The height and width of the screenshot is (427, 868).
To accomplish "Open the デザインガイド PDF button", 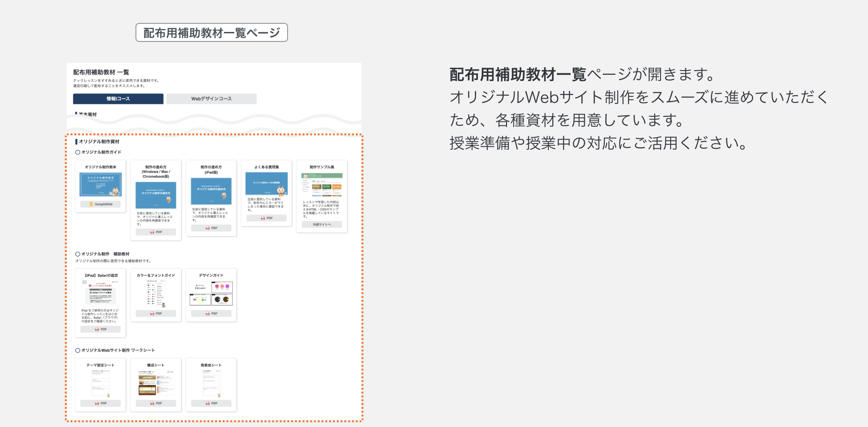I will click(x=211, y=314).
